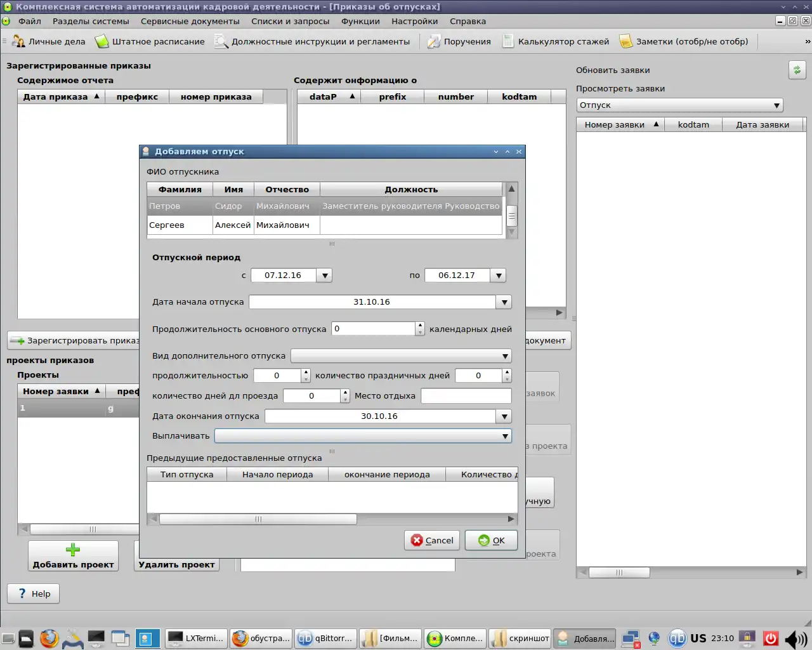Screen dimensions: 812x650
Task: Open the Настройки menu
Action: click(x=415, y=21)
